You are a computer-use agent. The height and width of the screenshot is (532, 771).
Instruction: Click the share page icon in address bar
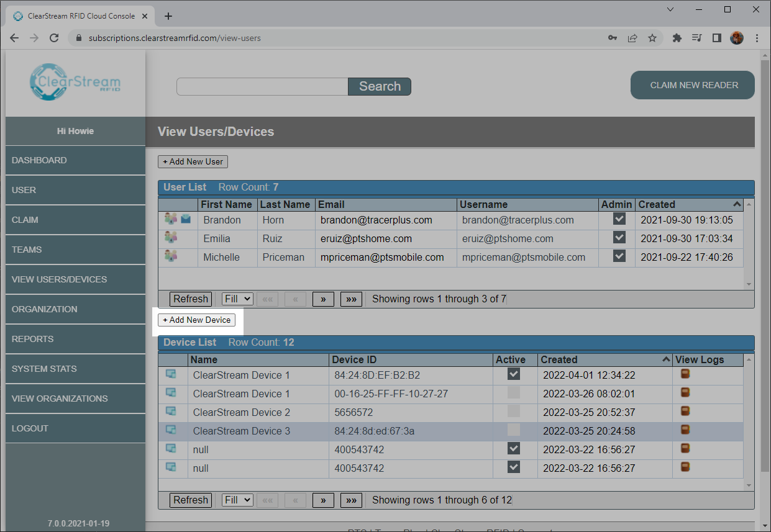(632, 38)
